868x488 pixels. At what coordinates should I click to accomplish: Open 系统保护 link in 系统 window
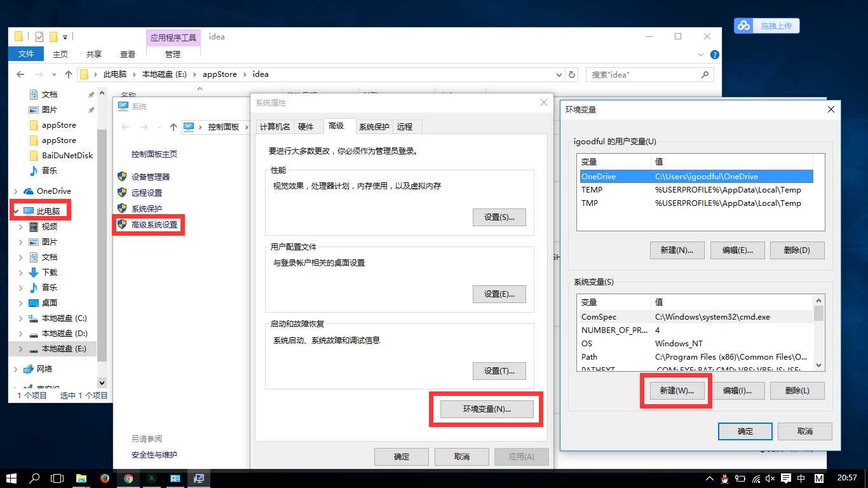[147, 208]
